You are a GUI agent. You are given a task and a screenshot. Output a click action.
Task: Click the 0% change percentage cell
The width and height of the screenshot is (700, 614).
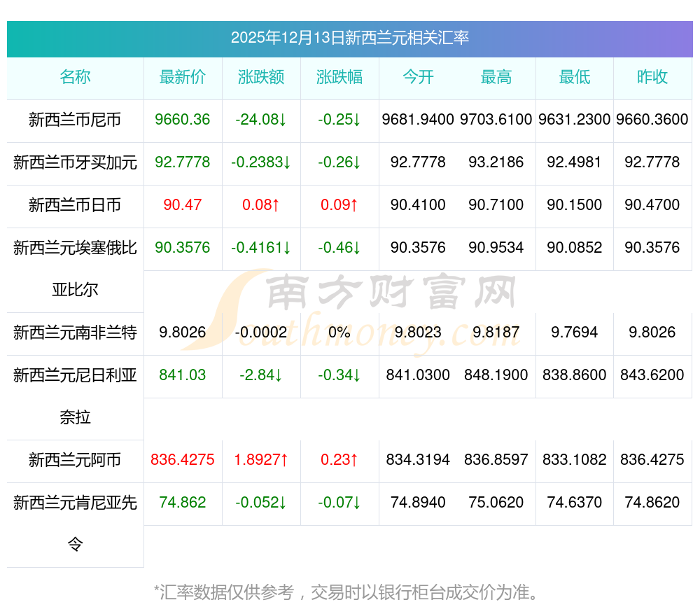(339, 333)
